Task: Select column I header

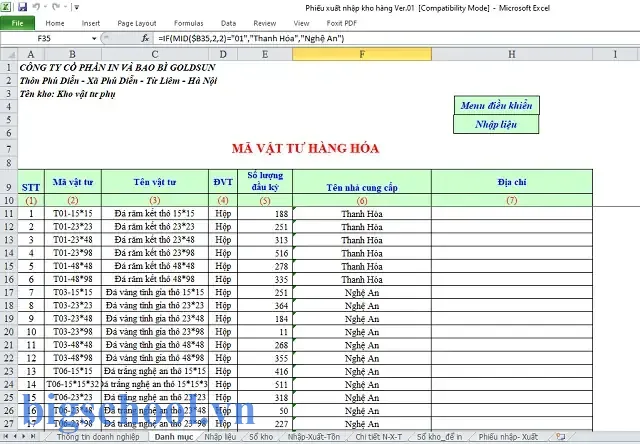Action: click(x=616, y=54)
